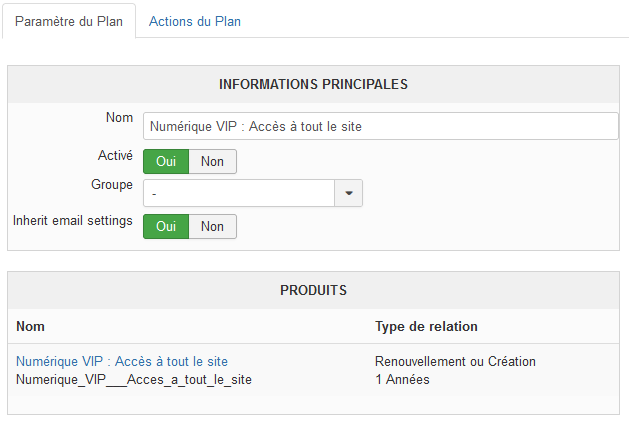Set Activé to Oui
The image size is (629, 427).
click(166, 162)
